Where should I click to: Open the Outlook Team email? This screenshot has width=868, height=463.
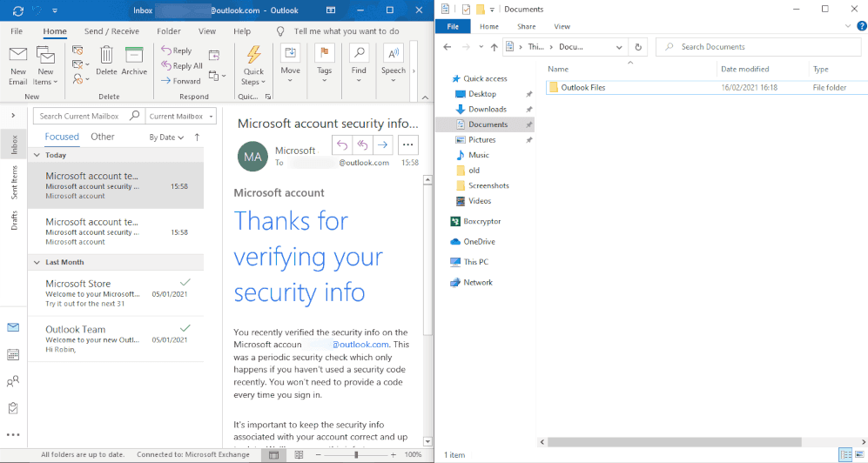click(116, 339)
